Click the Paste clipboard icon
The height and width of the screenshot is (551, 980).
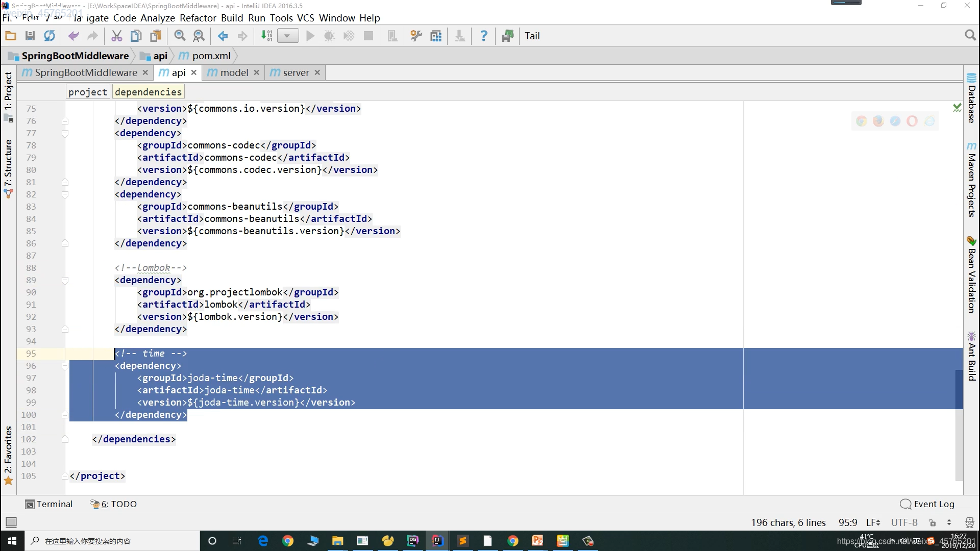tap(156, 36)
